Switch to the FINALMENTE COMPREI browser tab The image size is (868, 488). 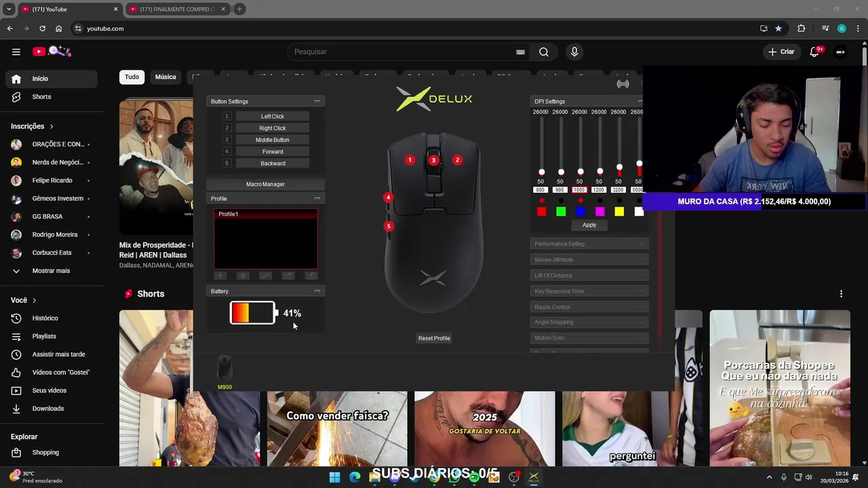point(177,9)
